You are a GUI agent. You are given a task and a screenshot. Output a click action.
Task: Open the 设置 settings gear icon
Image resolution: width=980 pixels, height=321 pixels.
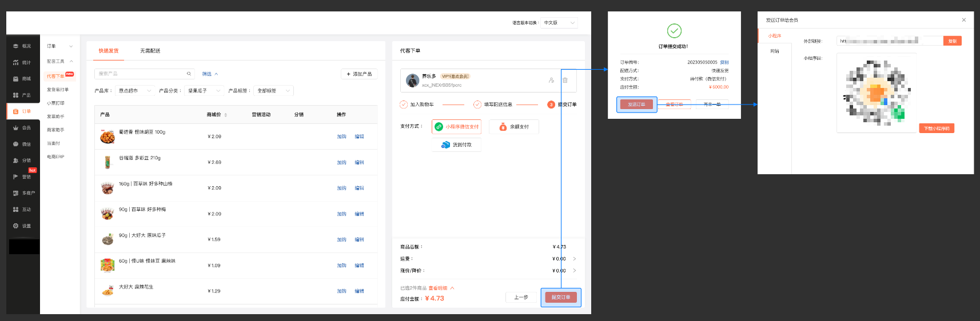click(x=16, y=226)
